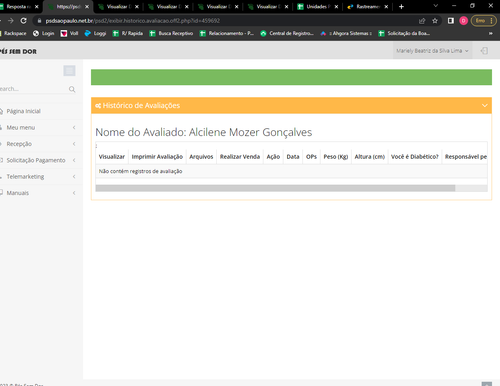Expand the Solicitação Pagamento chevron
This screenshot has height=386, width=500.
(x=74, y=160)
